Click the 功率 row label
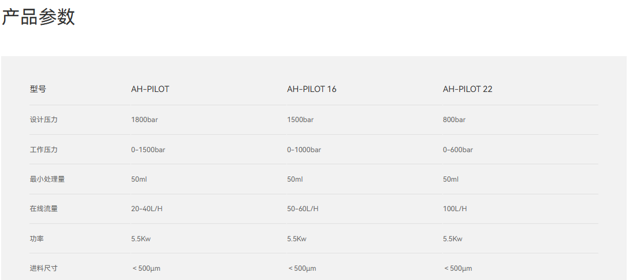The image size is (644, 280). [36, 238]
